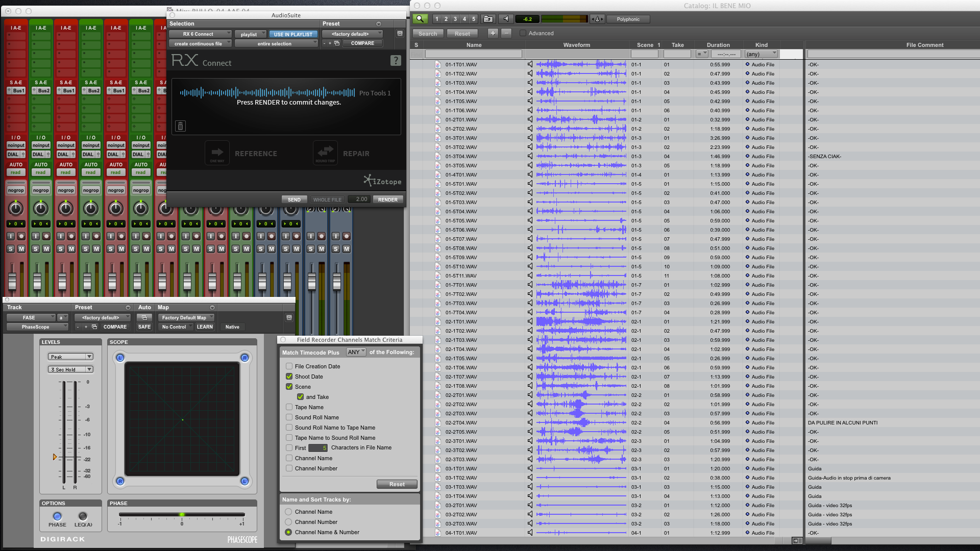Open the AudioSuite factory default preset dropdown

click(x=352, y=34)
